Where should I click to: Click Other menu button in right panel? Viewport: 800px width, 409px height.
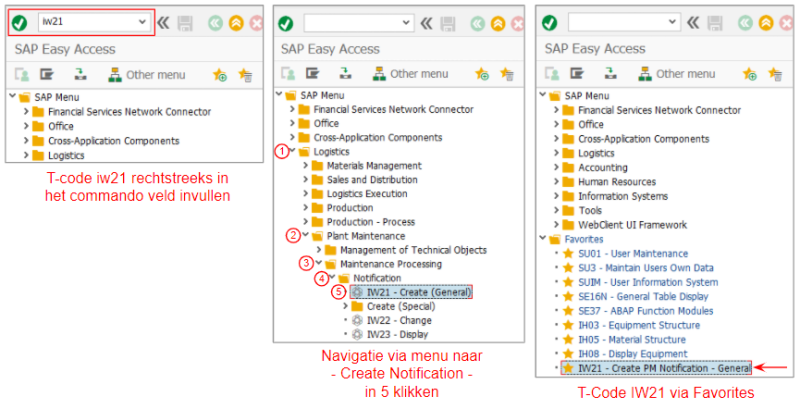(x=677, y=74)
